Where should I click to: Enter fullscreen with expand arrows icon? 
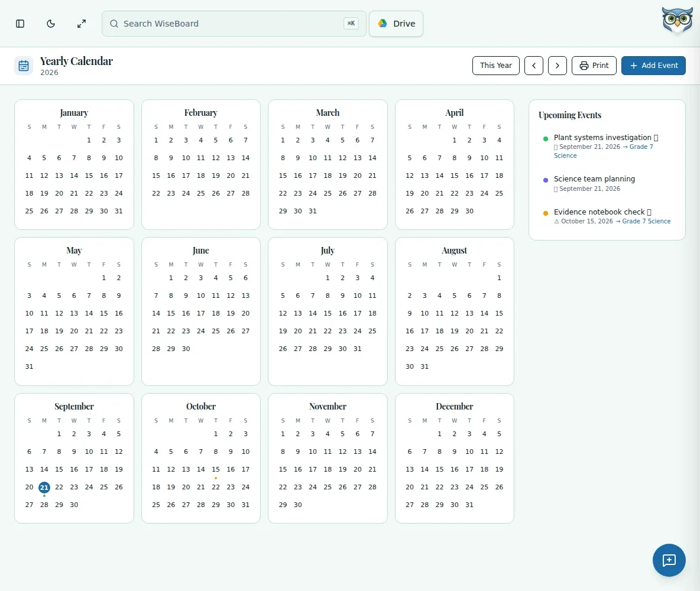coord(81,24)
